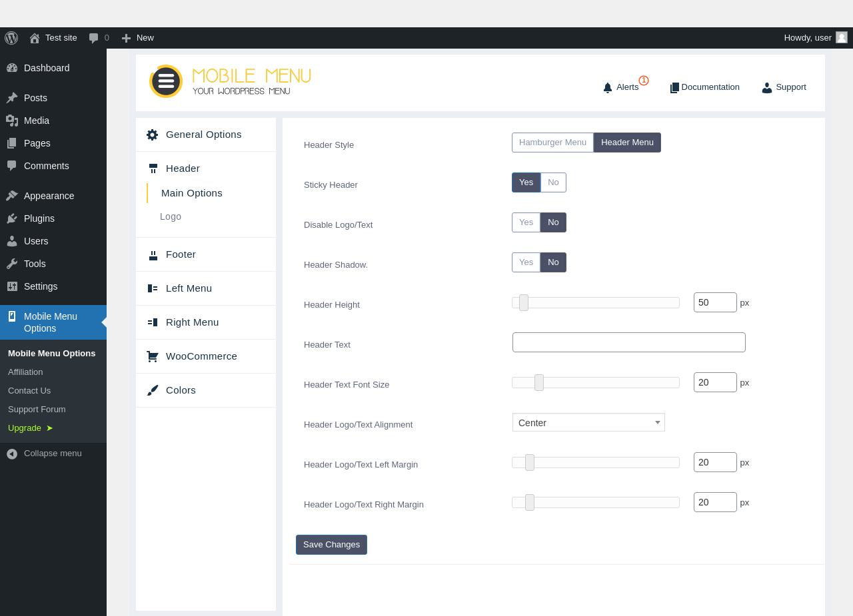Viewport: 853px width, 616px height.
Task: Click the plus icon beside New
Action: pos(126,38)
